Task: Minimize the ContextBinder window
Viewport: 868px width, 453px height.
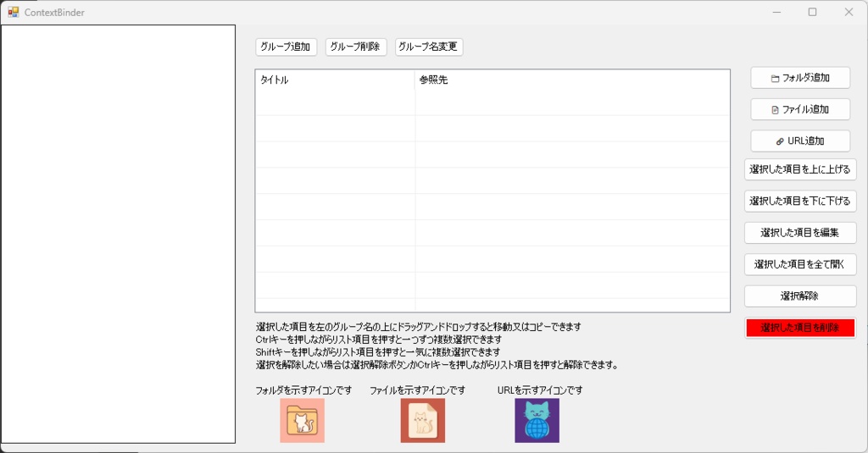Action: click(776, 12)
